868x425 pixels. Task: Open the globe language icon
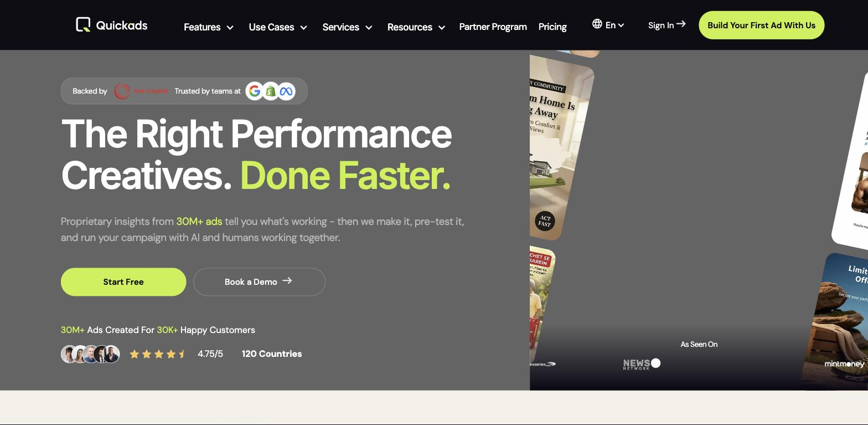tap(597, 24)
